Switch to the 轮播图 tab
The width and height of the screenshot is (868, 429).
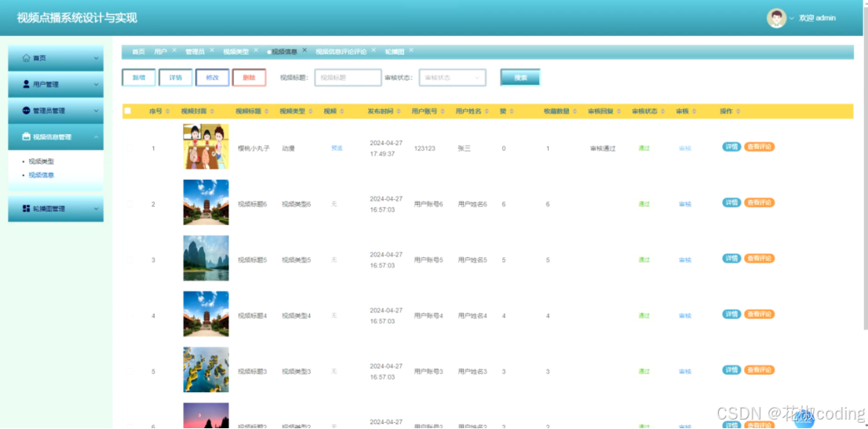click(395, 52)
